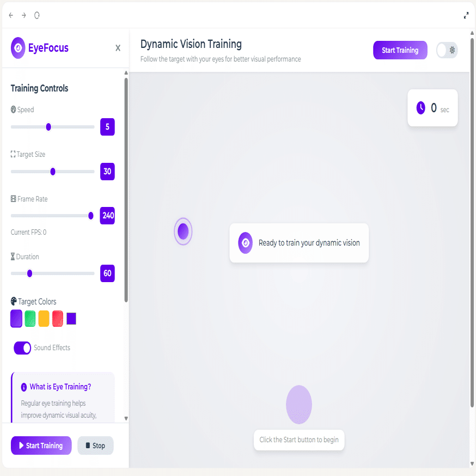Select the red target color
Screen dimensions: 476x476
(58, 319)
